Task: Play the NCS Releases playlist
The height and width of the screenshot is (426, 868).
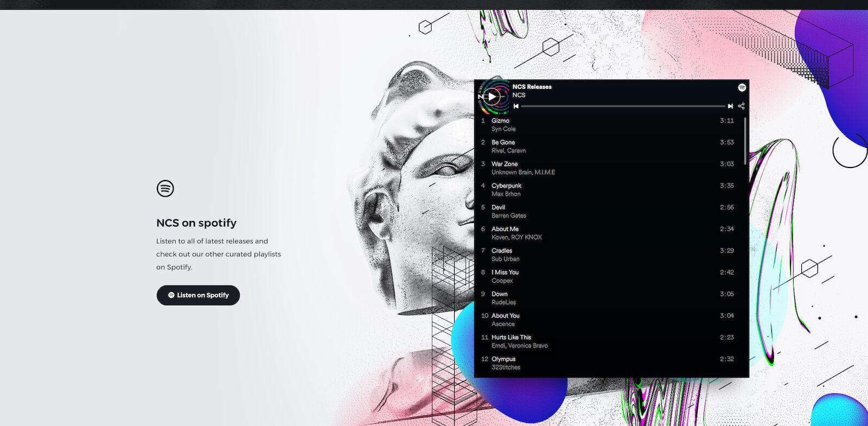Action: [x=492, y=97]
